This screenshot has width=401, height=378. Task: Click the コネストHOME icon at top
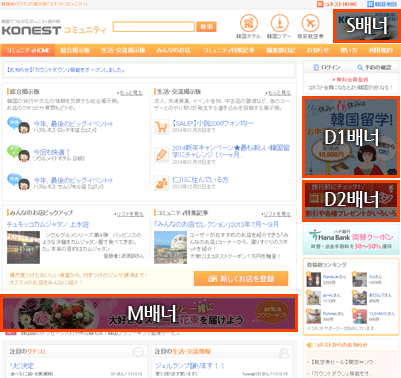tap(320, 4)
